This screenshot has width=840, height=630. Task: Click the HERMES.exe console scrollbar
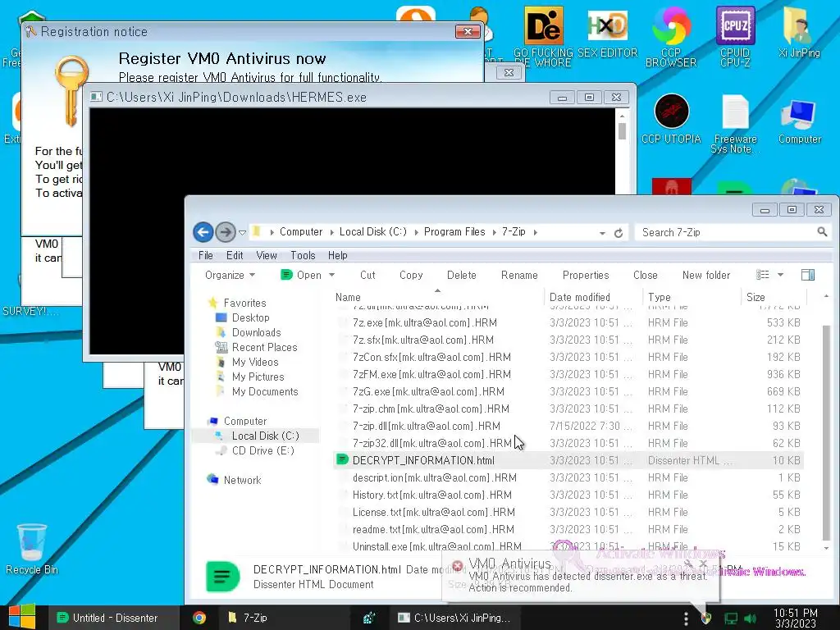click(622, 131)
